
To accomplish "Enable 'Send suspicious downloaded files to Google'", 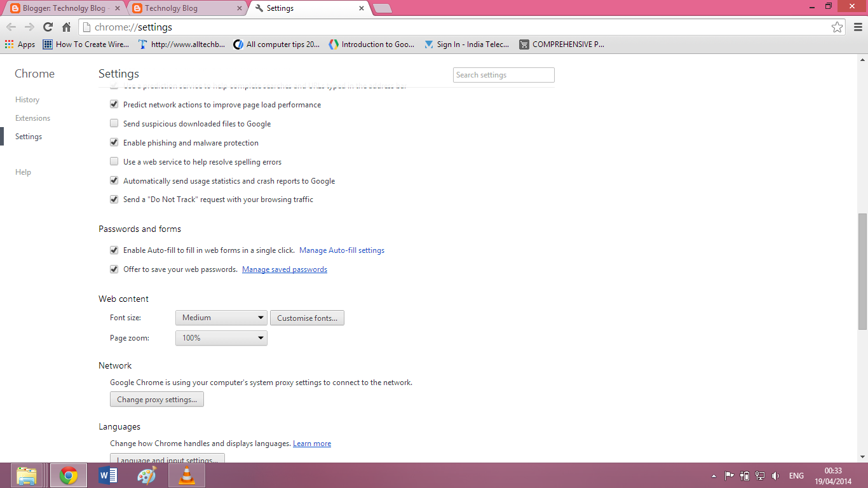I will [x=114, y=124].
